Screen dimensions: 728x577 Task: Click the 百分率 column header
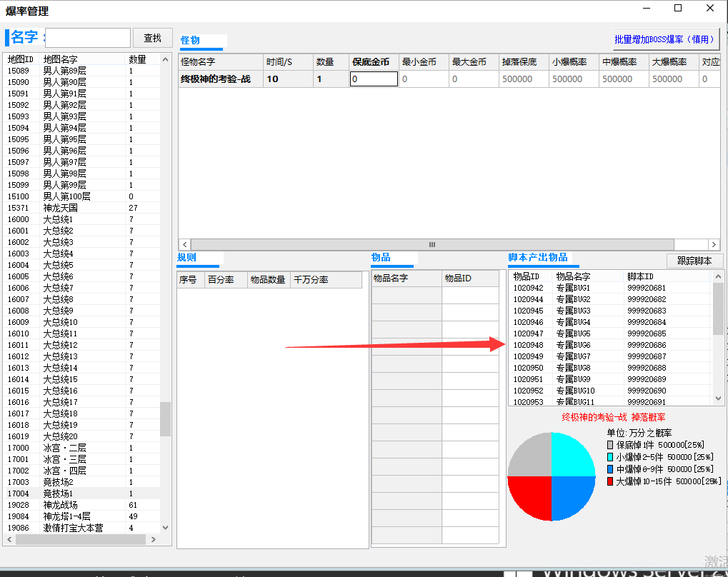226,280
